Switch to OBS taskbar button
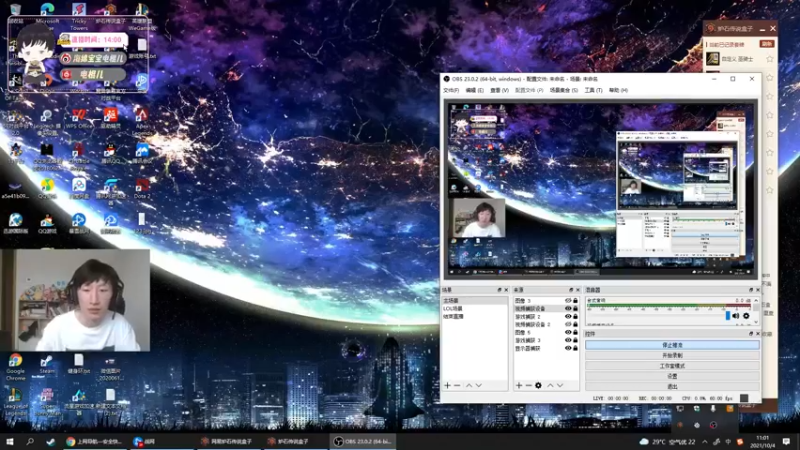The width and height of the screenshot is (800, 450). (x=363, y=441)
